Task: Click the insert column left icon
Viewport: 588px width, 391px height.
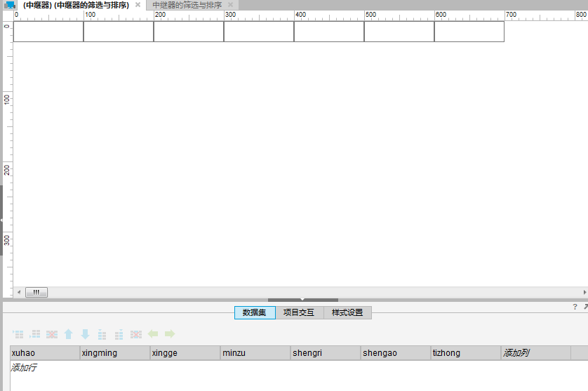Action: click(x=102, y=334)
